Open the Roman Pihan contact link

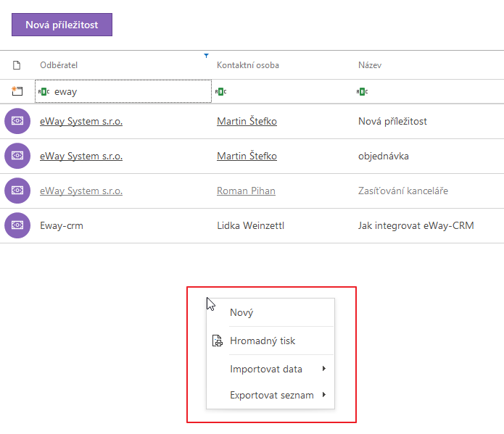(246, 191)
